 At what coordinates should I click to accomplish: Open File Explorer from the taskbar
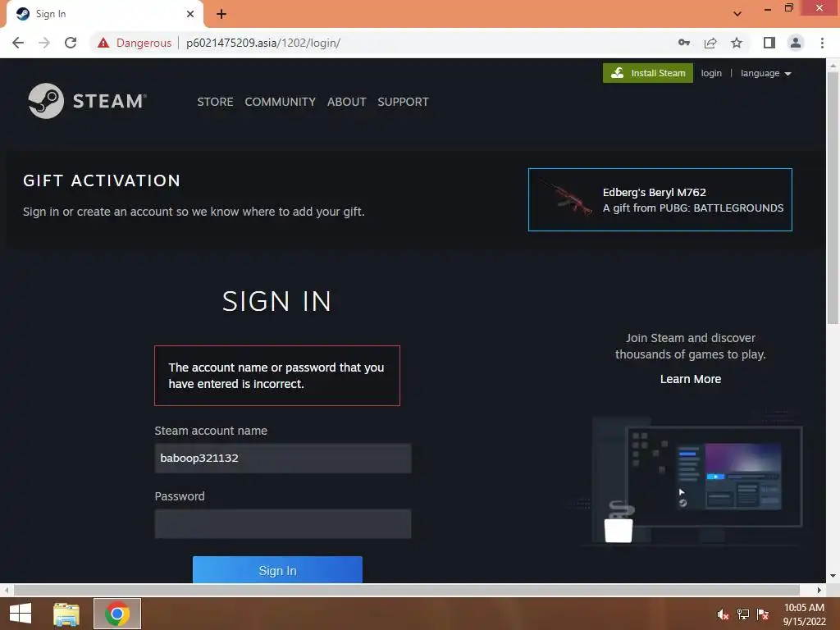point(66,614)
